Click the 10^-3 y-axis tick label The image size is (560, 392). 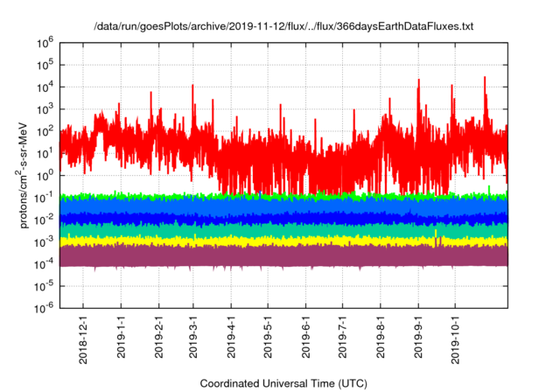(x=45, y=242)
